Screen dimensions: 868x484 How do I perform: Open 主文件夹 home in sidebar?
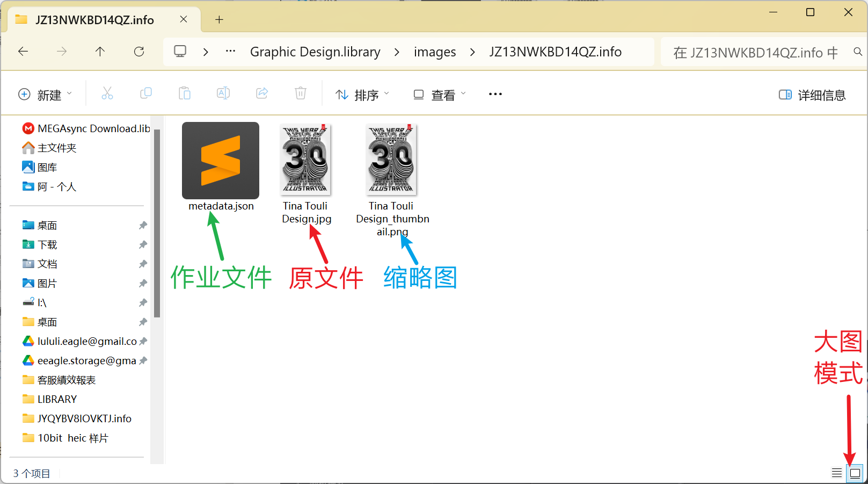(49, 148)
